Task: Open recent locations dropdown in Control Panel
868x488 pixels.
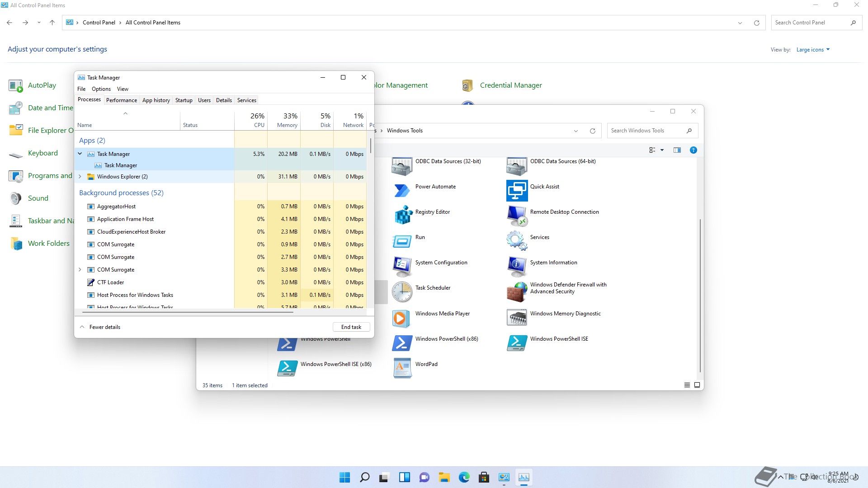Action: click(39, 23)
